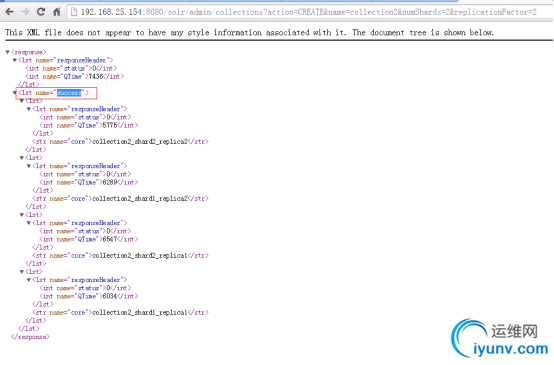Click the opening response tag
The height and width of the screenshot is (365, 554).
pos(29,52)
